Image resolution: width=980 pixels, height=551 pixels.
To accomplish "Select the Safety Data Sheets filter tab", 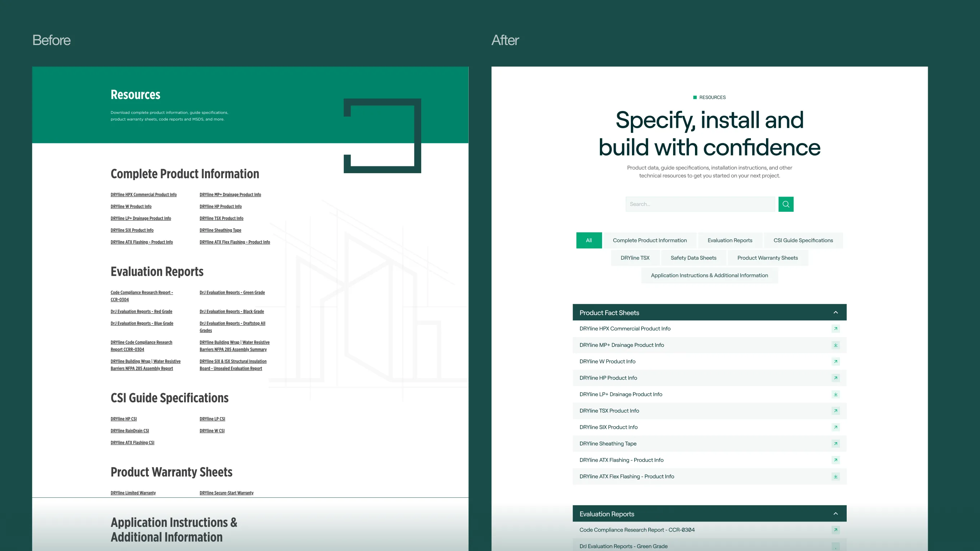I will click(693, 258).
